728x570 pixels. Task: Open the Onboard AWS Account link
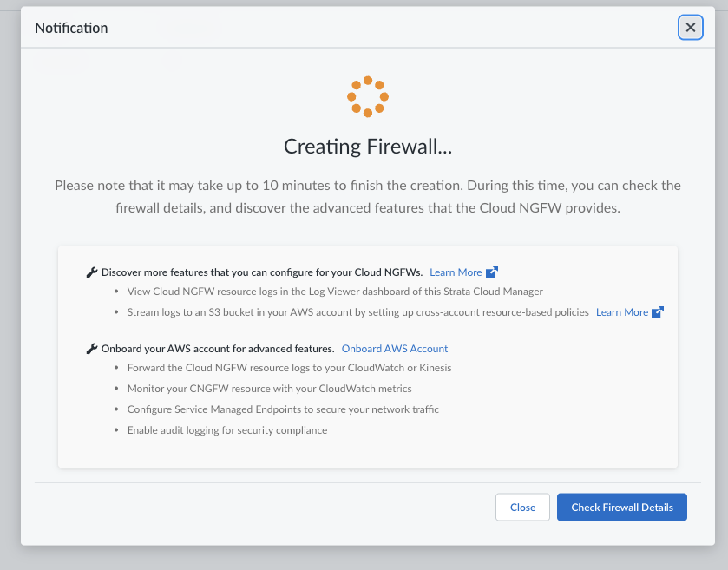tap(395, 349)
